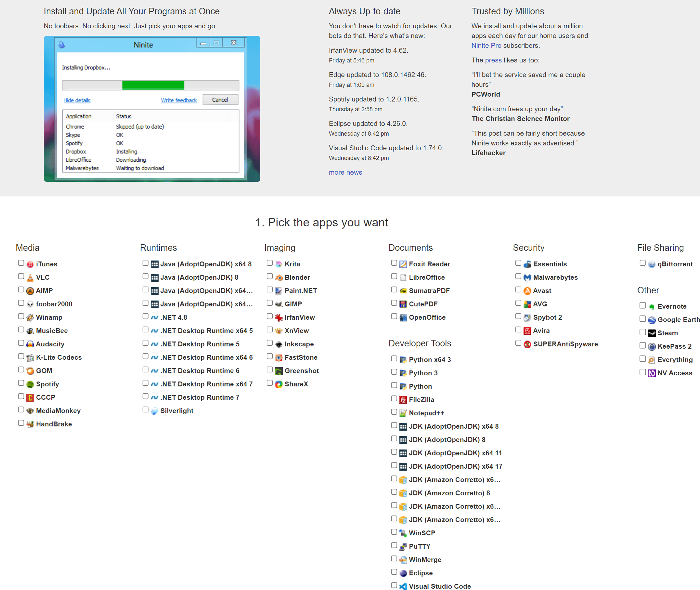Image resolution: width=700 pixels, height=590 pixels.
Task: Check the SUPERAntiSpyware checkbox
Action: [x=518, y=343]
